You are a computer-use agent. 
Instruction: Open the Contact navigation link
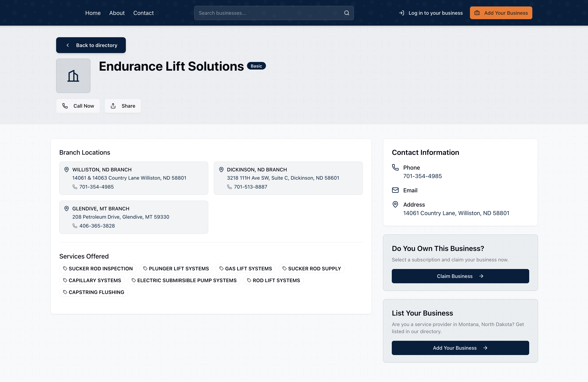pos(143,13)
